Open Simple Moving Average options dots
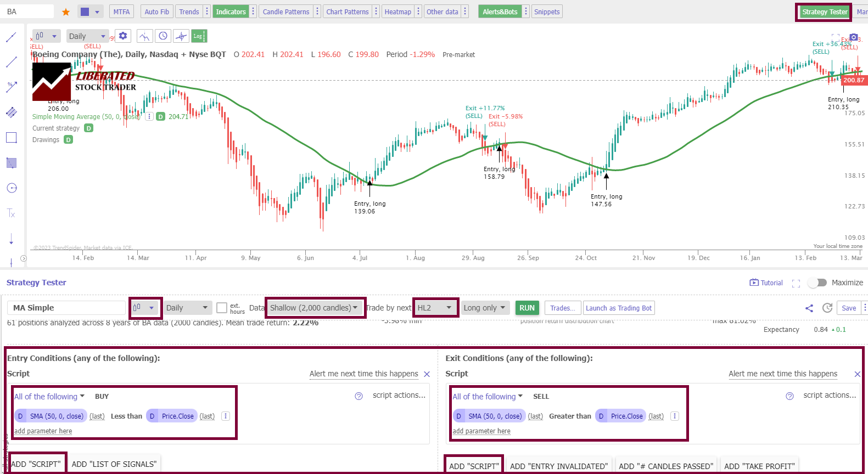Screen dimensions: 868x474 pos(149,116)
